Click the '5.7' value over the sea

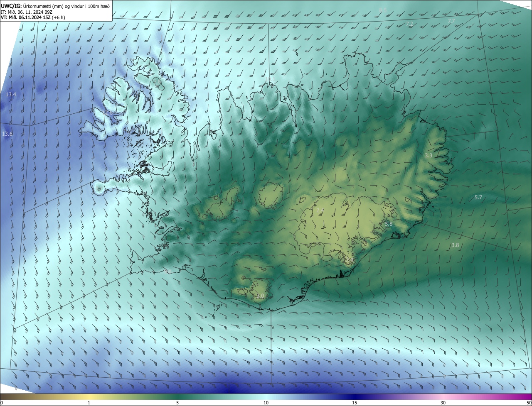coord(478,197)
